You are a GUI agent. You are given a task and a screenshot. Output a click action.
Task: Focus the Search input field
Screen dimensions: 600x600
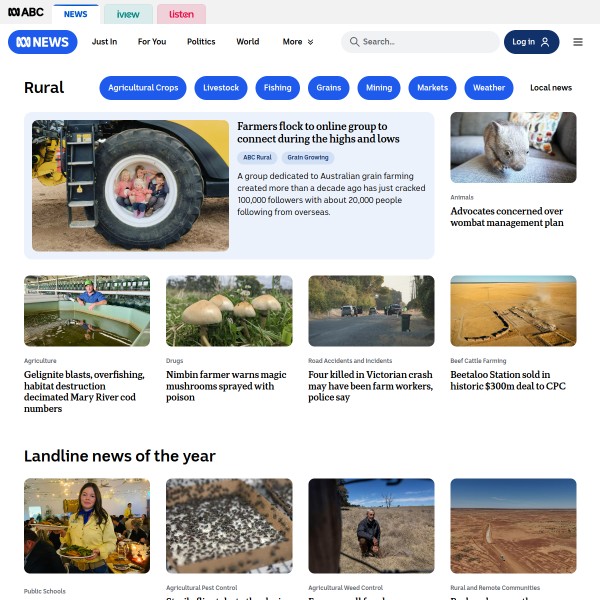point(420,42)
